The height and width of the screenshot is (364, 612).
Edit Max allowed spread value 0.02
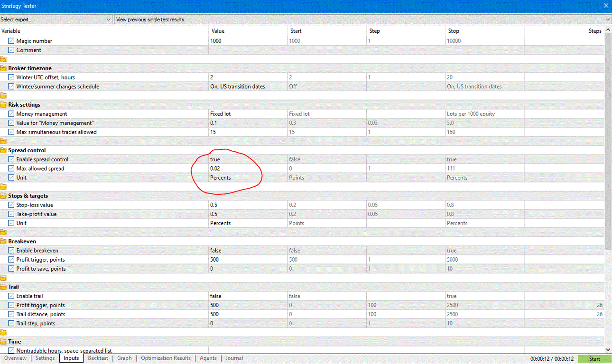(248, 168)
